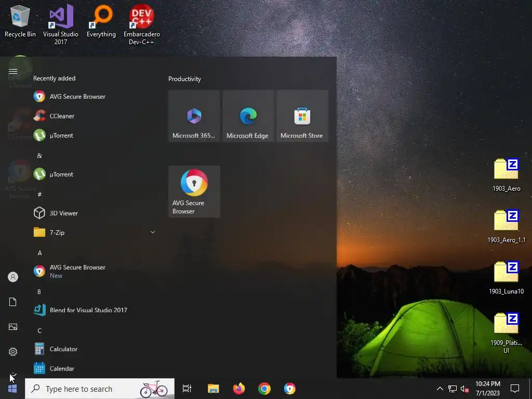Open the Microsoft Edge tile

pos(248,116)
